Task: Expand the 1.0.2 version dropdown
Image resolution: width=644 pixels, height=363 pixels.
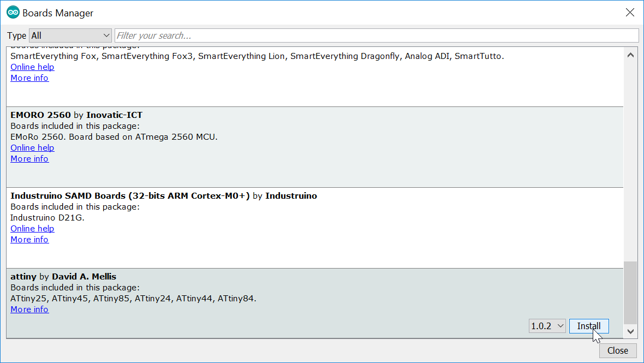Action: coord(547,326)
